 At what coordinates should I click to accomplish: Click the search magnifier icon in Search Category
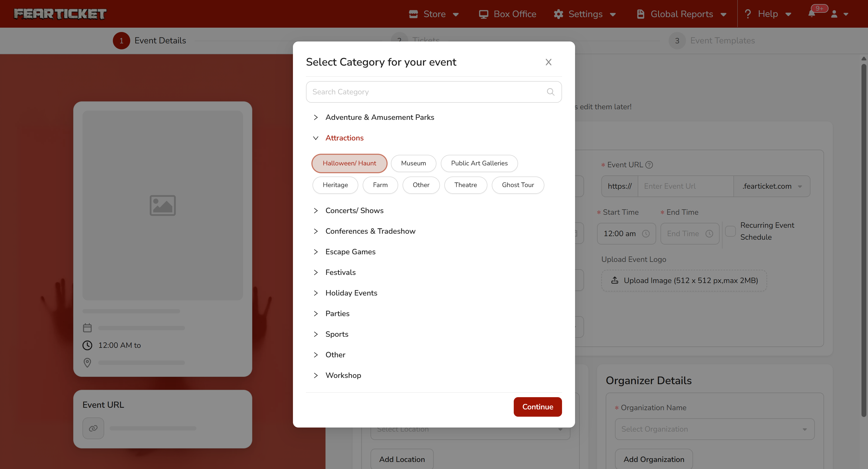point(550,92)
